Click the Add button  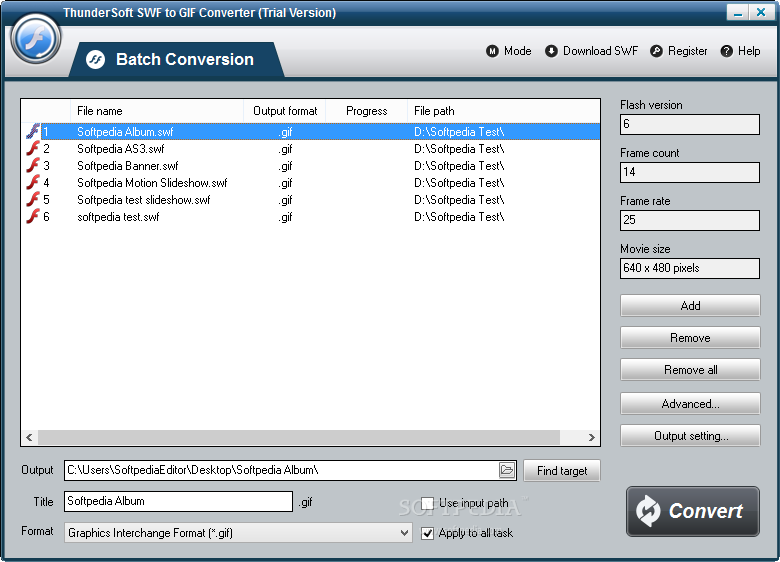tap(690, 305)
